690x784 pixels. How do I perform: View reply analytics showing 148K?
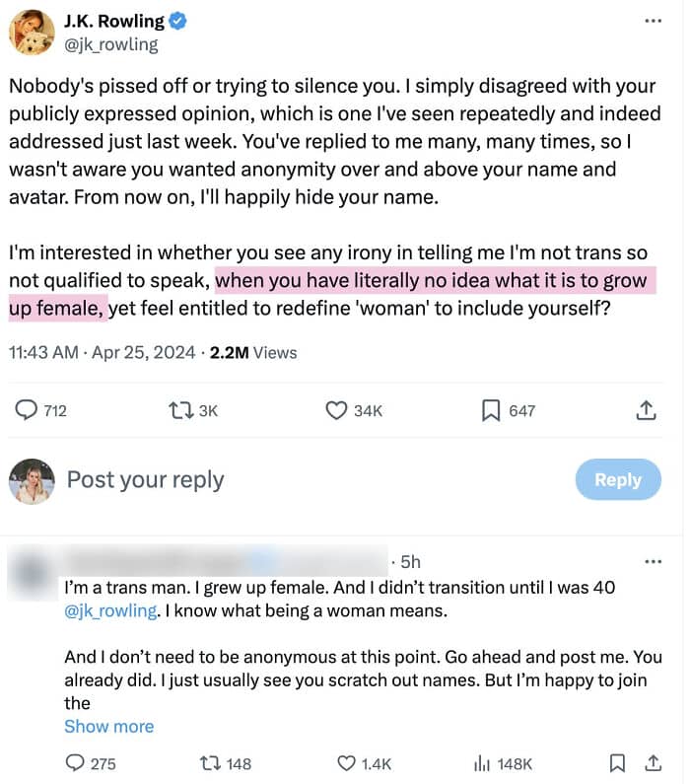(483, 763)
